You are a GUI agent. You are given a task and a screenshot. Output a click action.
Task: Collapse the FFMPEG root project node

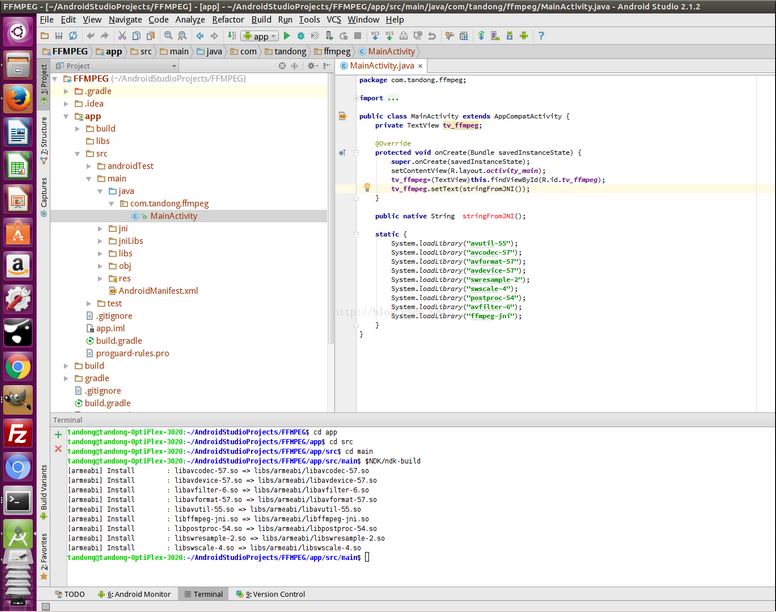[x=55, y=79]
